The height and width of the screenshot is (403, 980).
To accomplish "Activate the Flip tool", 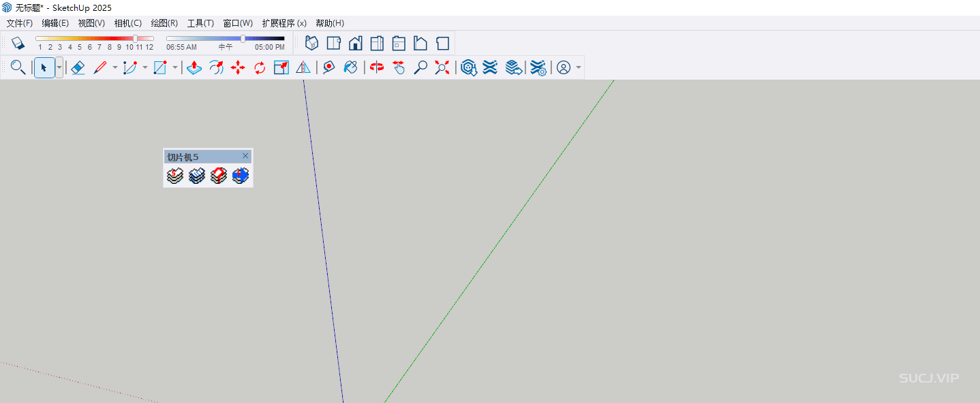I will tap(303, 67).
